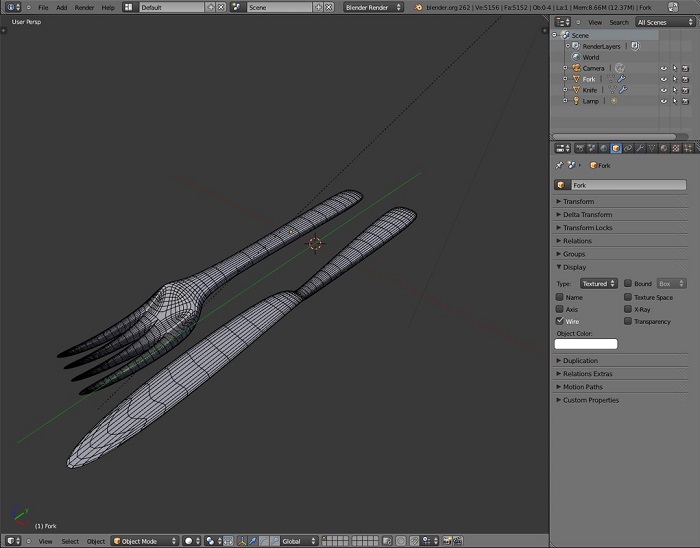
Task: Open the Material sphere tab
Action: coord(664,148)
